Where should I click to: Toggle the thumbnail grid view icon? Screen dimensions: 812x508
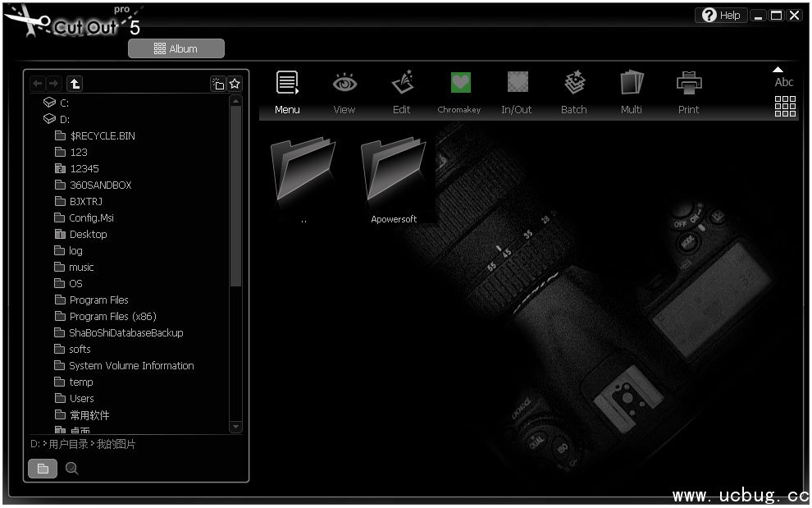(x=785, y=107)
